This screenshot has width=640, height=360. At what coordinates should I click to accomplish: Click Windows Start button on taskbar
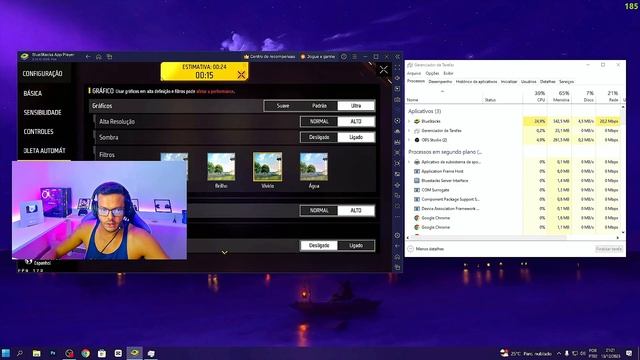[x=6, y=353]
